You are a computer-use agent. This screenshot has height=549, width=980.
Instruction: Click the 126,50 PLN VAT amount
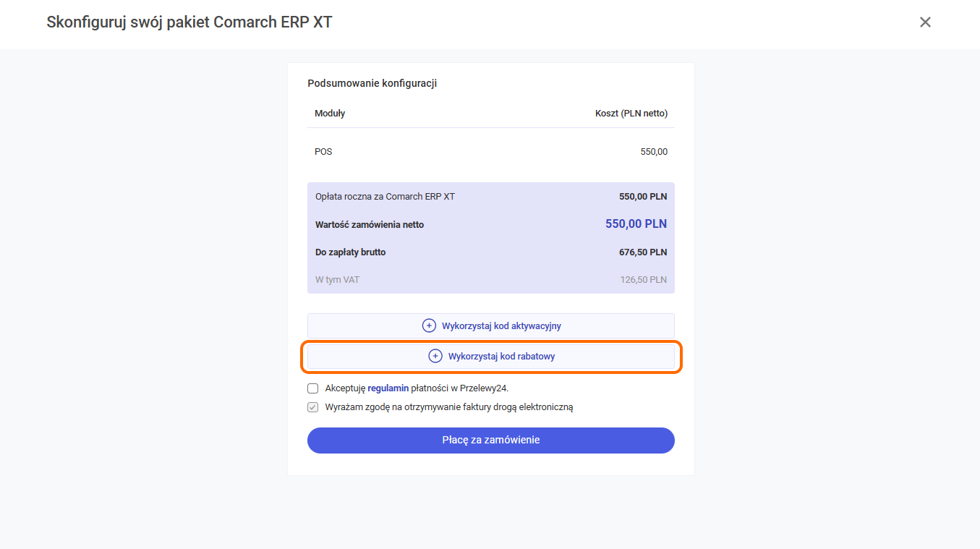click(643, 280)
